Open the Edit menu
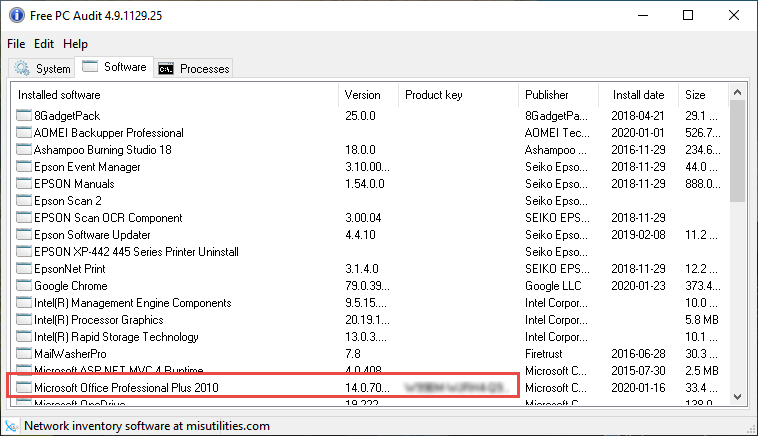 (x=44, y=44)
